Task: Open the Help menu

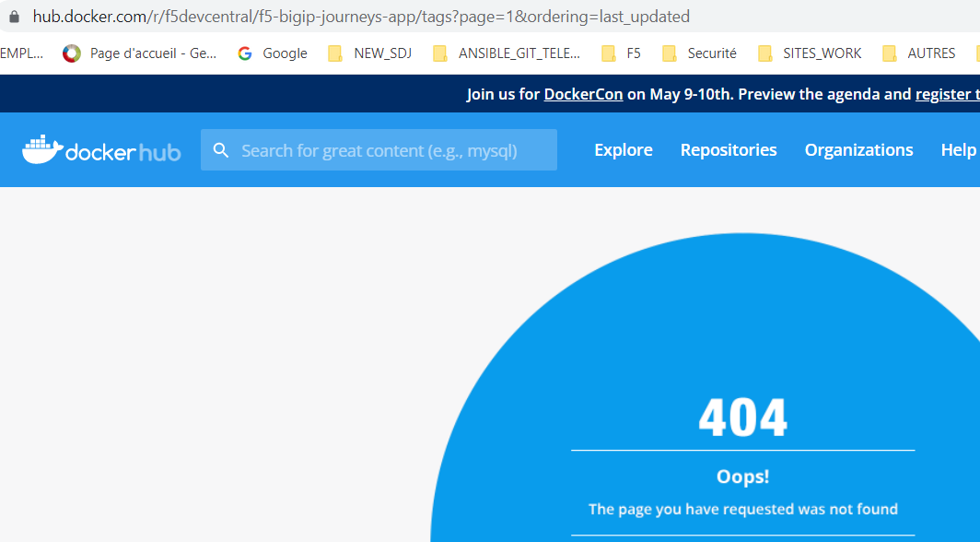Action: [x=958, y=149]
